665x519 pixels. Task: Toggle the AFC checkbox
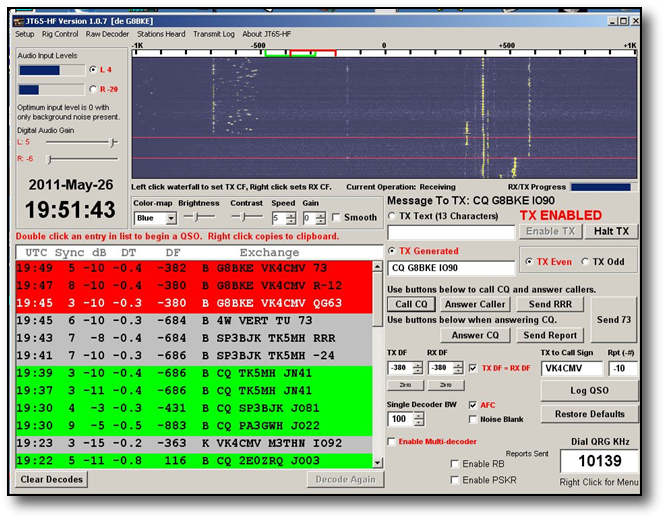coord(473,405)
